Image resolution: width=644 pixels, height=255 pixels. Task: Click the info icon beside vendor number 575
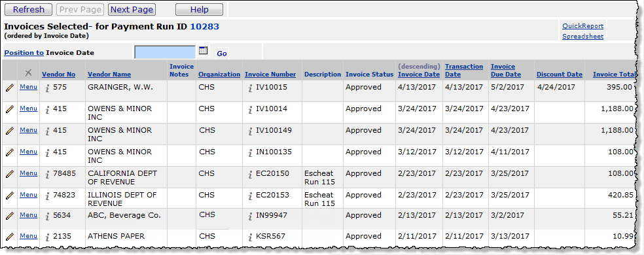click(48, 88)
